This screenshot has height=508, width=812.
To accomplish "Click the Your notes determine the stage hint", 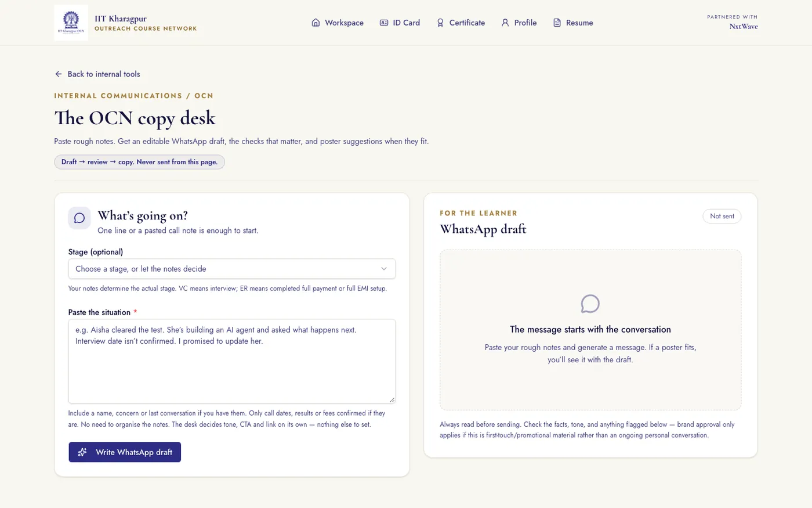I will click(227, 289).
